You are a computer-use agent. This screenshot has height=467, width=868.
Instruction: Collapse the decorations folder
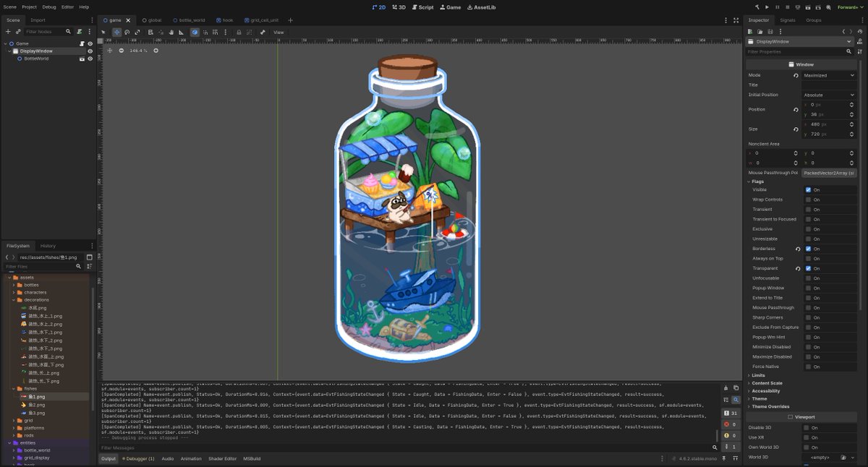[x=14, y=299]
